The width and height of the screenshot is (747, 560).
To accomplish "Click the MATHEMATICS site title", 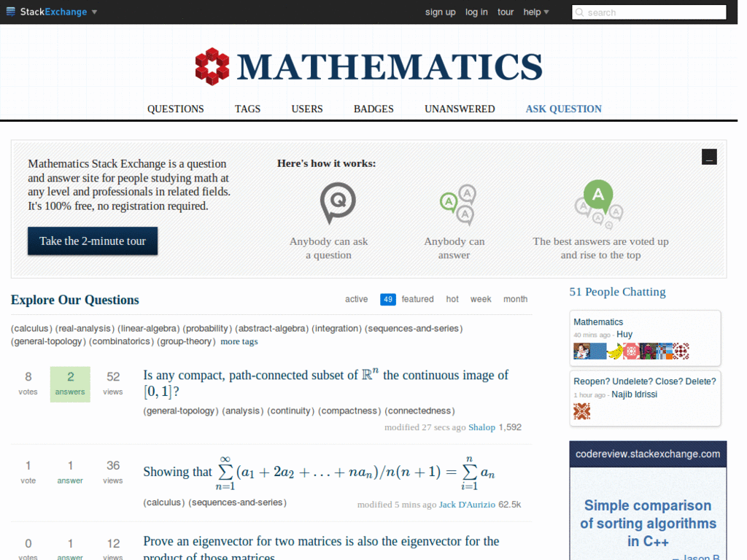I will [390, 66].
